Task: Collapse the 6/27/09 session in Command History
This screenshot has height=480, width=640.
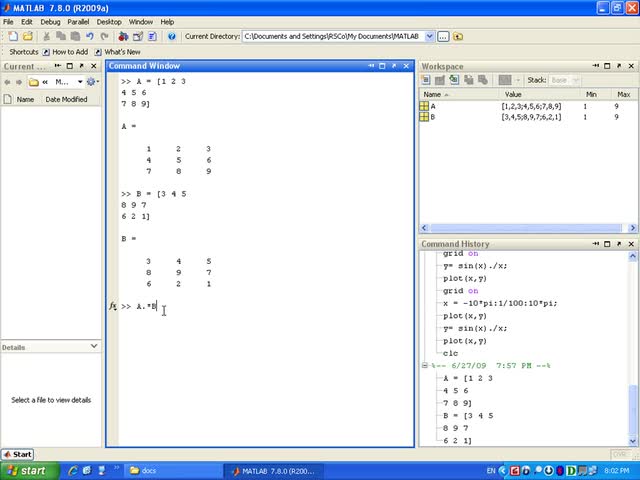Action: coord(424,365)
